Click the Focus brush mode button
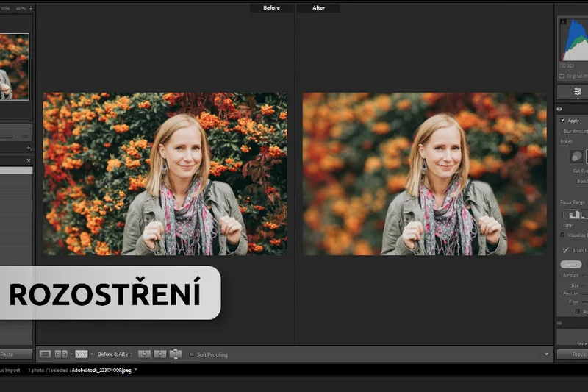The width and height of the screenshot is (588, 392). tap(571, 265)
